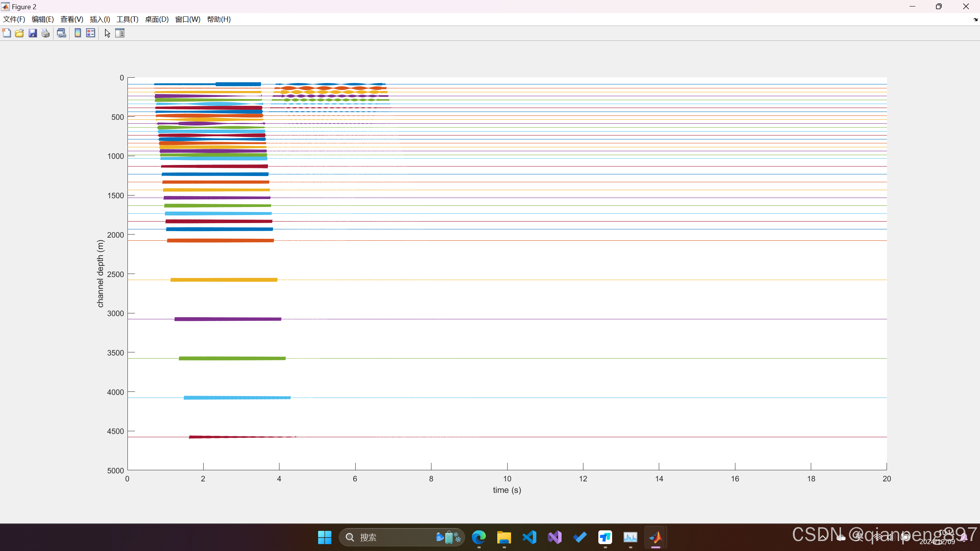Save the figure with the floppy disk icon

pos(33,33)
